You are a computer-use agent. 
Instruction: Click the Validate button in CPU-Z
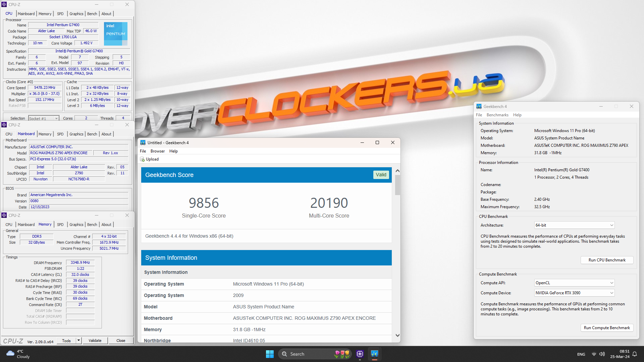tap(95, 341)
